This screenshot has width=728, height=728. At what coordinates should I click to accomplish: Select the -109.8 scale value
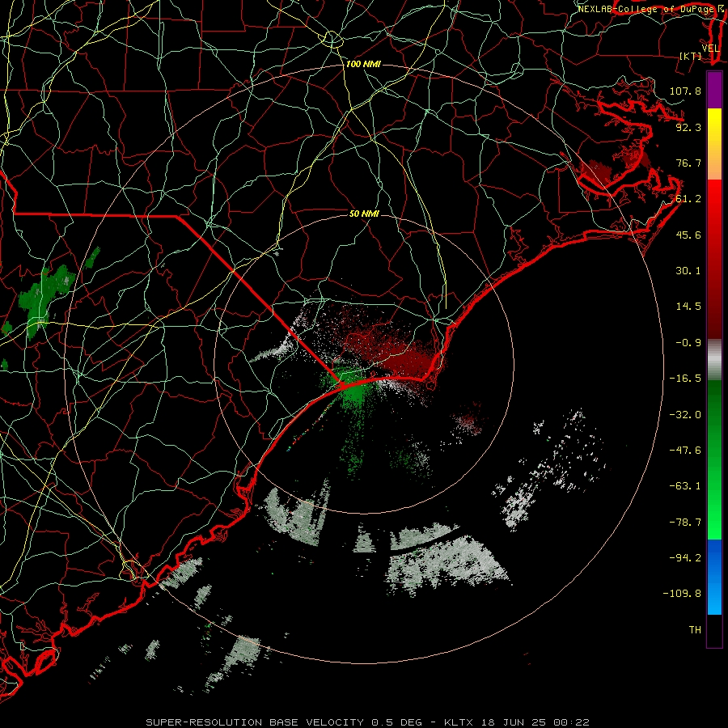pyautogui.click(x=682, y=594)
